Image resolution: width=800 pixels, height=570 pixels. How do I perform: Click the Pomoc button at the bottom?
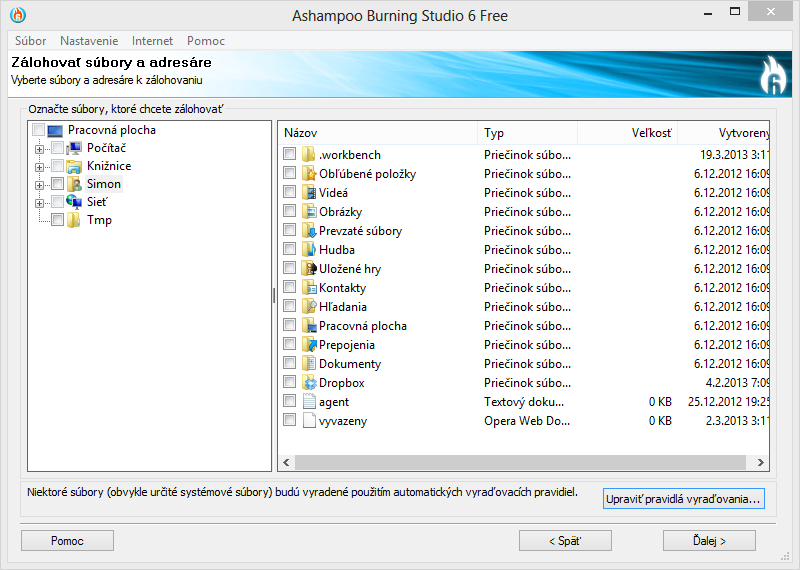pyautogui.click(x=67, y=540)
